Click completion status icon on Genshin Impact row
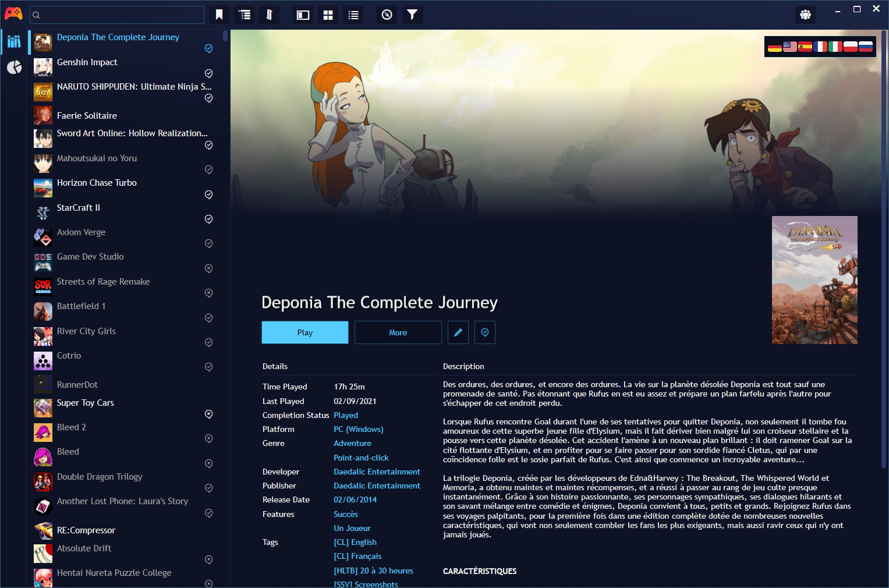889x588 pixels. (208, 73)
